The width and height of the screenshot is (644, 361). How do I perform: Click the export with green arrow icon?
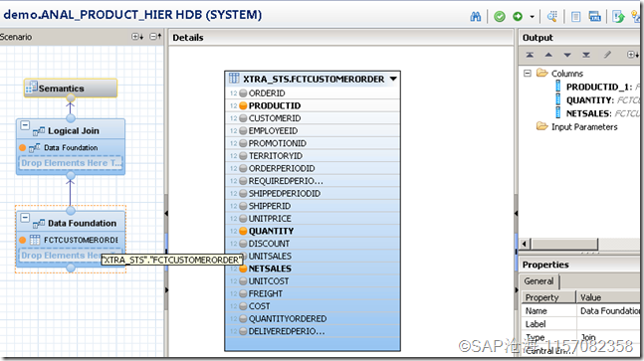click(x=618, y=16)
